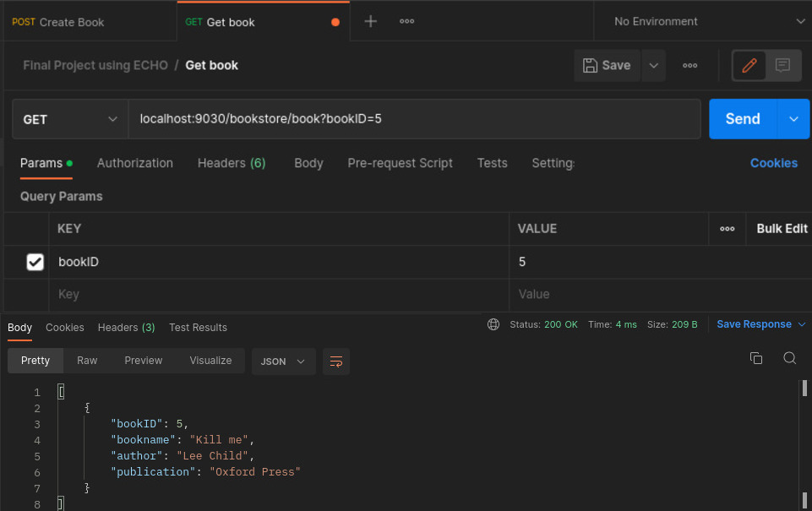Image resolution: width=812 pixels, height=511 pixels.
Task: Click the request URL input field
Action: (414, 119)
